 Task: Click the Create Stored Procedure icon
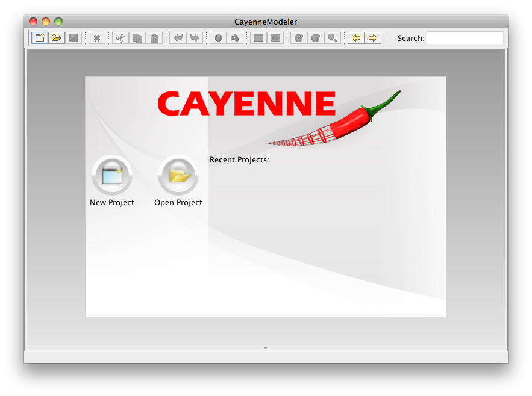275,38
